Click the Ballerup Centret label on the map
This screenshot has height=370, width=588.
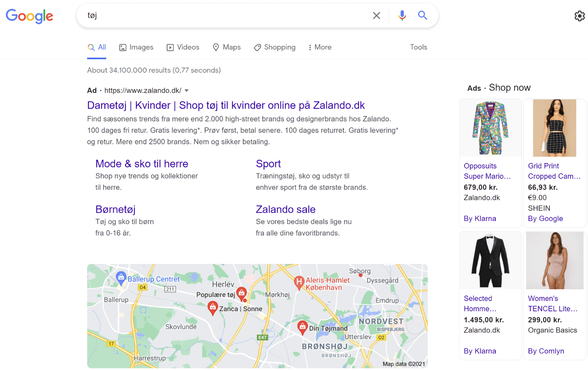click(154, 279)
